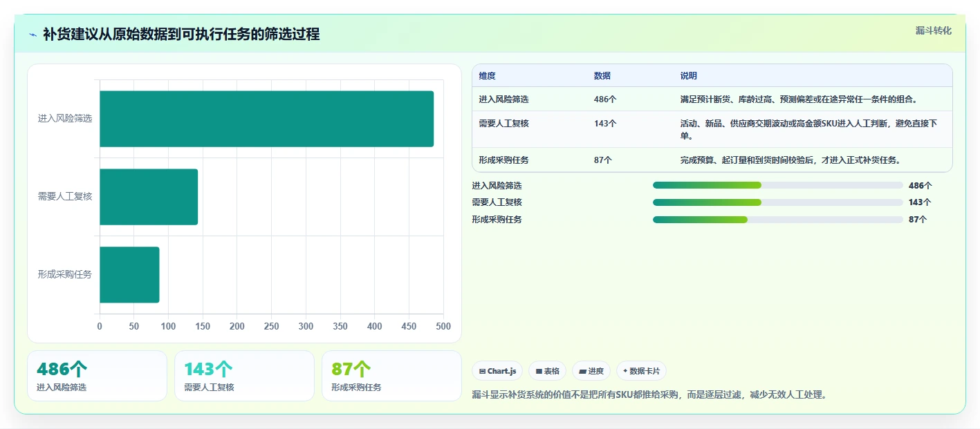Click the description starting 完成预算、起订量

pos(791,160)
